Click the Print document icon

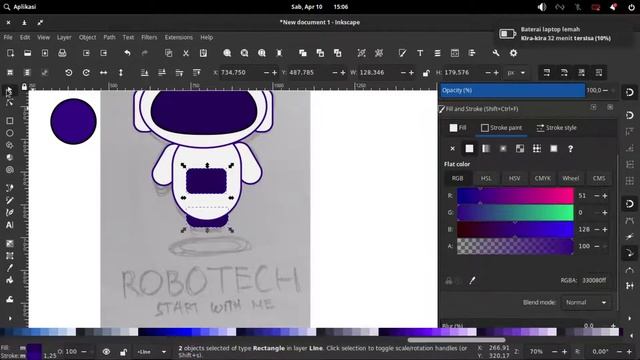tap(62, 53)
